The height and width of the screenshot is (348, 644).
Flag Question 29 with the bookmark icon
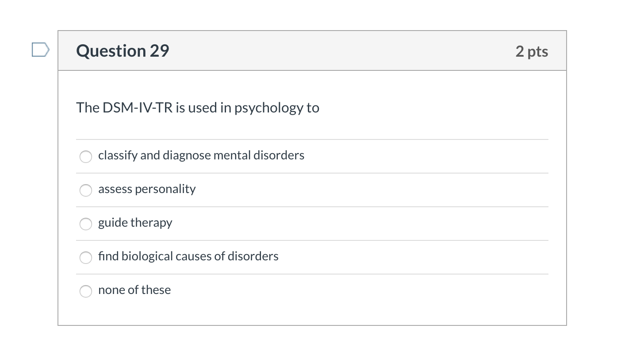[40, 50]
